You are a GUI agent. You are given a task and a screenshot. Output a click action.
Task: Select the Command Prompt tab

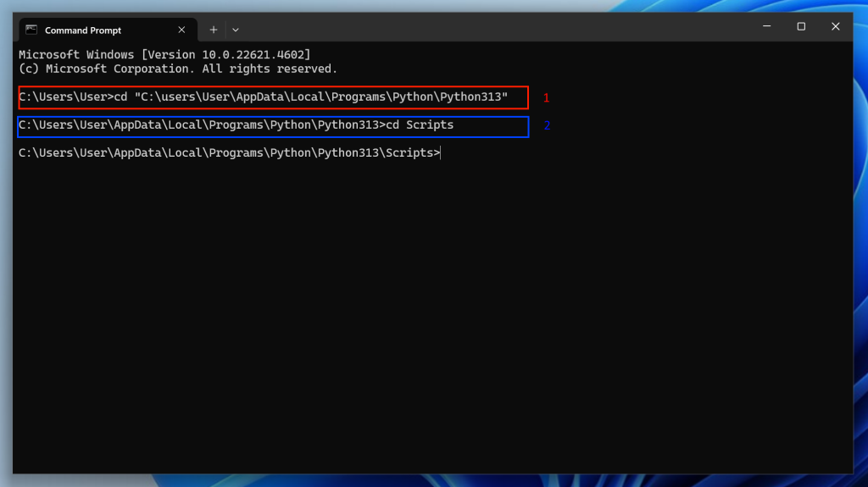(108, 30)
